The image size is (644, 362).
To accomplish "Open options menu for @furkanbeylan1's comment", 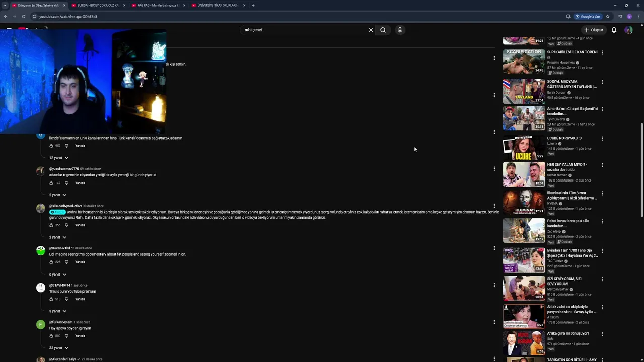I will pos(494,322).
